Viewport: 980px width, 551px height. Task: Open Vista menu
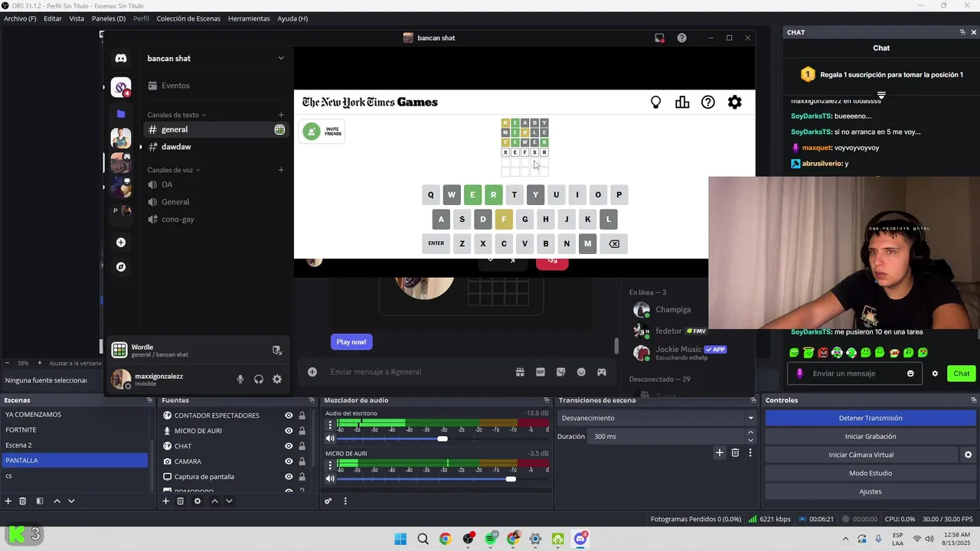[x=77, y=18]
